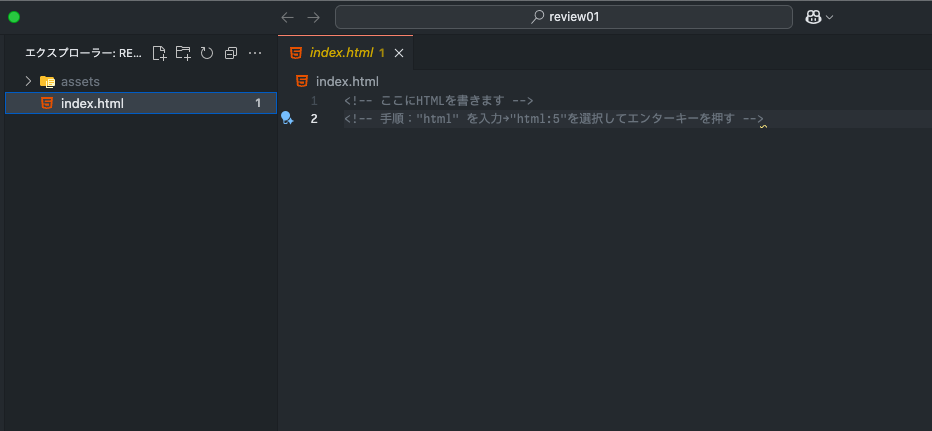Close the index.html editor tab
This screenshot has width=932, height=431.
pos(399,53)
